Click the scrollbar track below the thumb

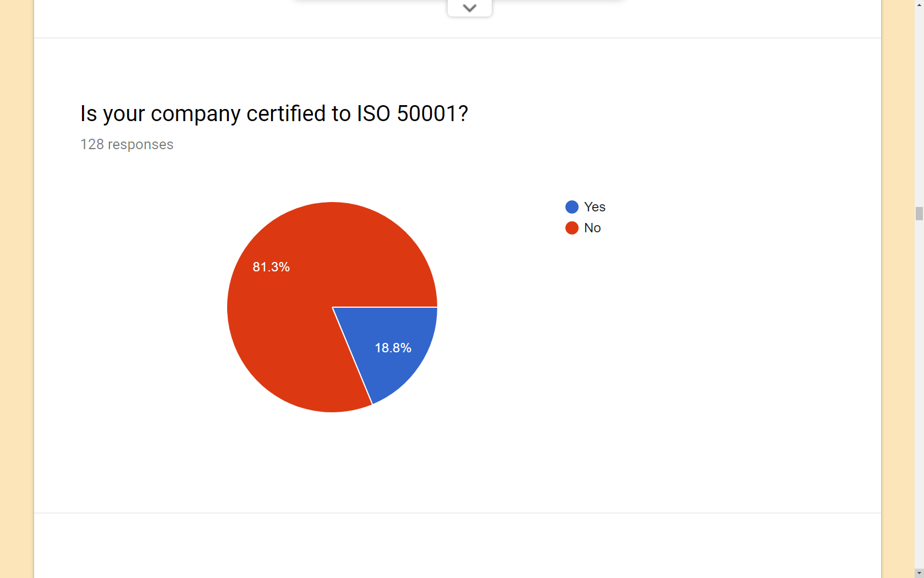click(919, 385)
